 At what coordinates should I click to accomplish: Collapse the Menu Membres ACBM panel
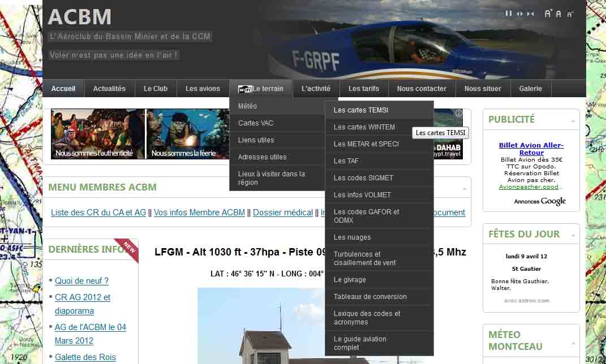[x=465, y=188]
